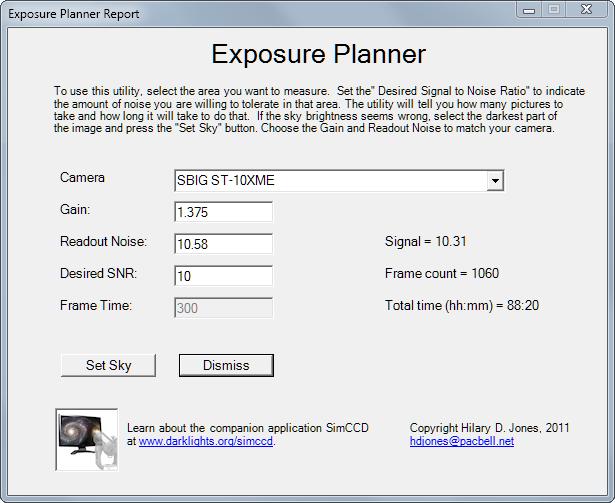Focus the Readout Noise value field
This screenshot has width=615, height=503.
coord(222,244)
